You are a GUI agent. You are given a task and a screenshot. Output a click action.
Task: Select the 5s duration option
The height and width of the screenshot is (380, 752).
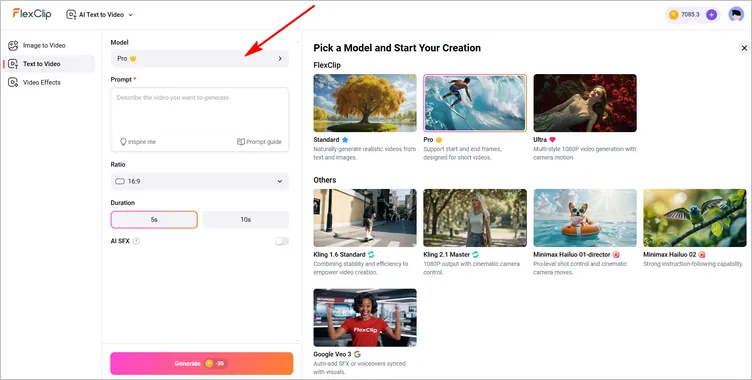click(154, 220)
